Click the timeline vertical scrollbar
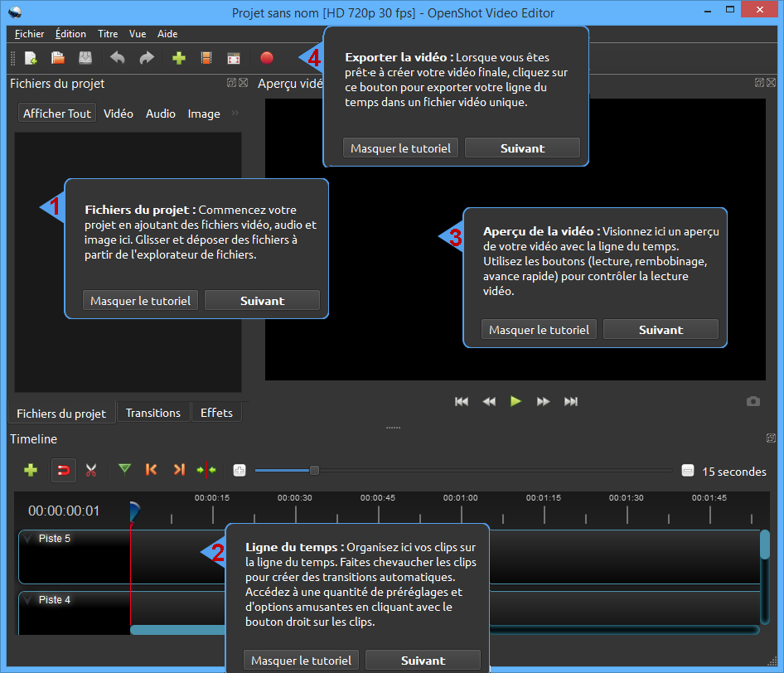Viewport: 784px width, 673px height. coord(764,544)
